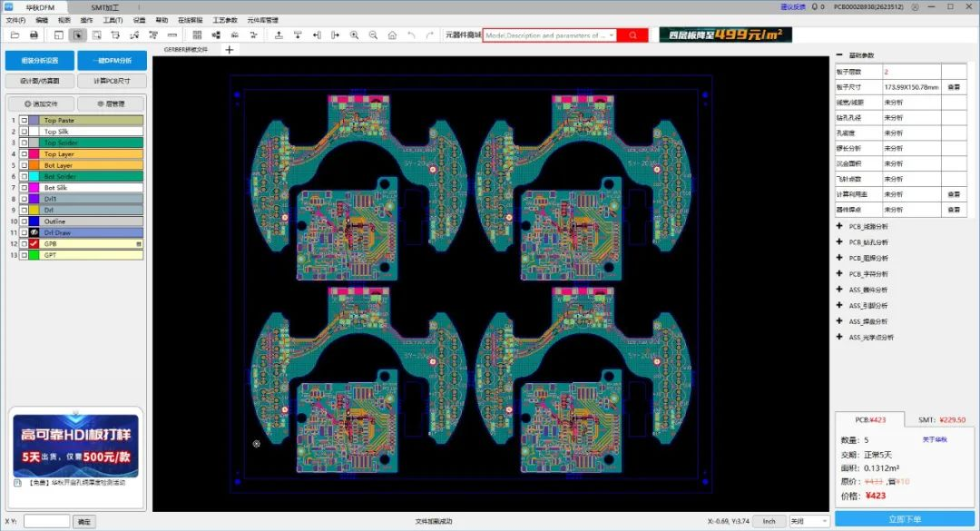Click the Top Layer magenta color swatch
980x531 pixels.
[x=34, y=154]
